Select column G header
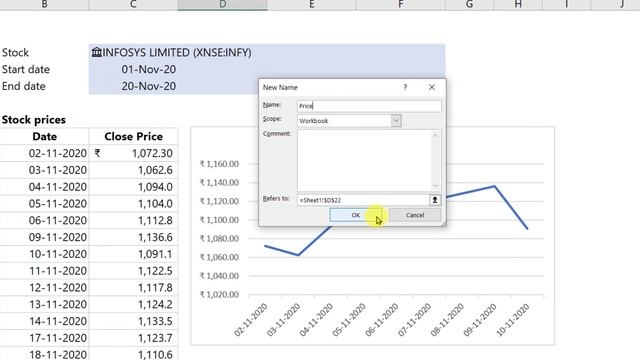Screen dimensions: 640x360 pos(469,4)
